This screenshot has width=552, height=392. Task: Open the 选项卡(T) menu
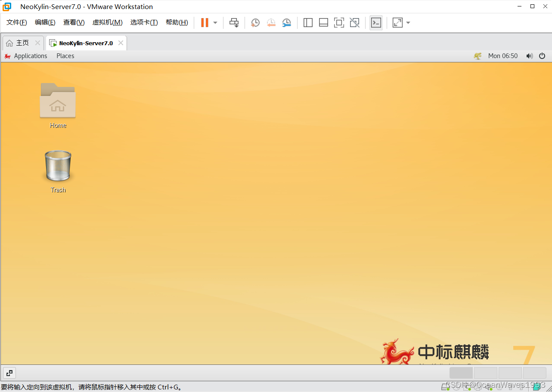tap(144, 22)
